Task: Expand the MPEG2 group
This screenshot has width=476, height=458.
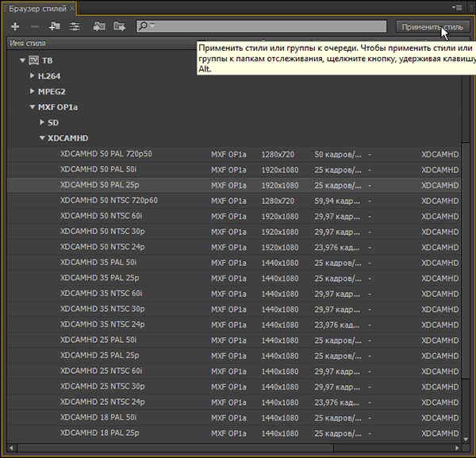Action: coord(32,91)
